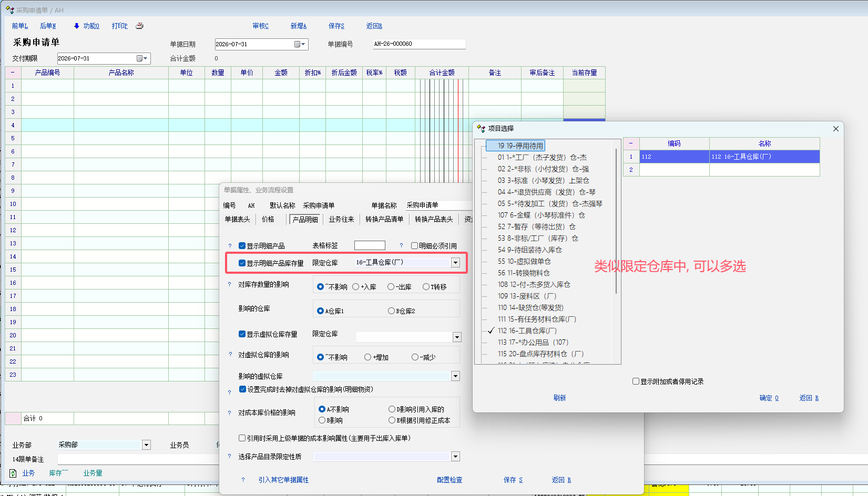The image size is (868, 496).
Task: Click the 表格标签 input field
Action: point(370,245)
